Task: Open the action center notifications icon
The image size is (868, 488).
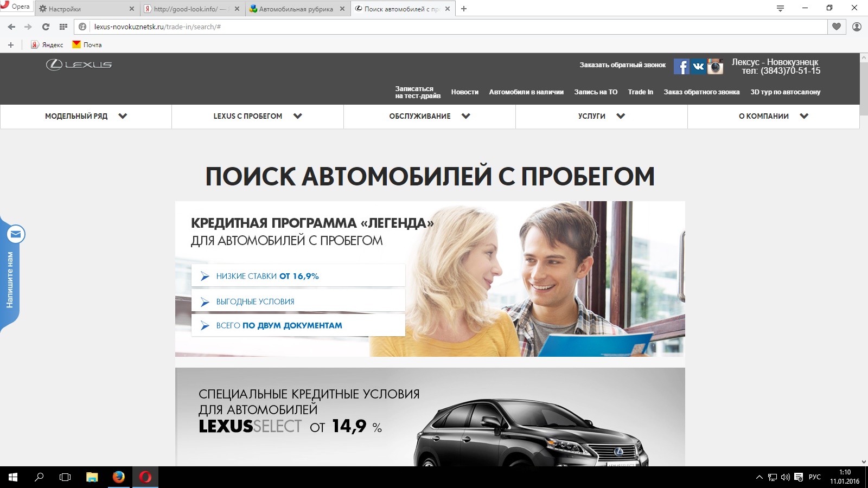Action: pos(799,477)
